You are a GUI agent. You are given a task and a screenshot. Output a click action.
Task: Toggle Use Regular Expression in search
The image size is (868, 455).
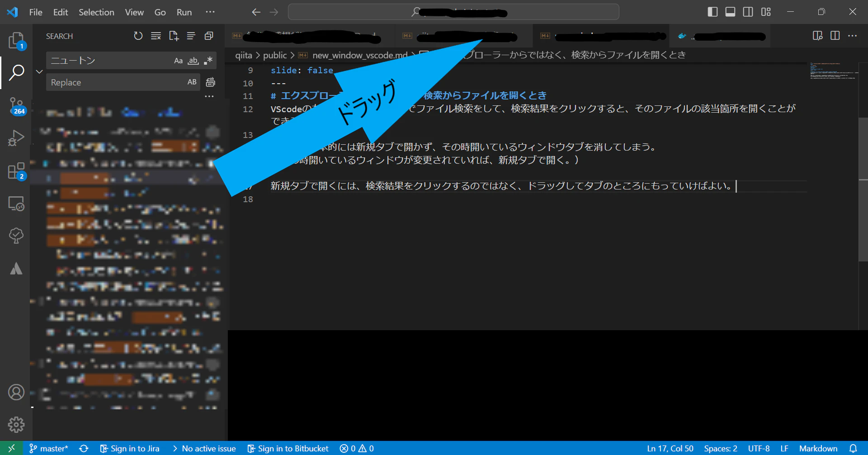tap(208, 61)
